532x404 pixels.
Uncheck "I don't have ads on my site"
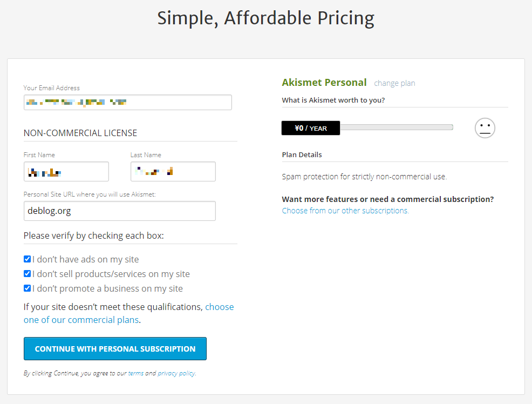(27, 259)
